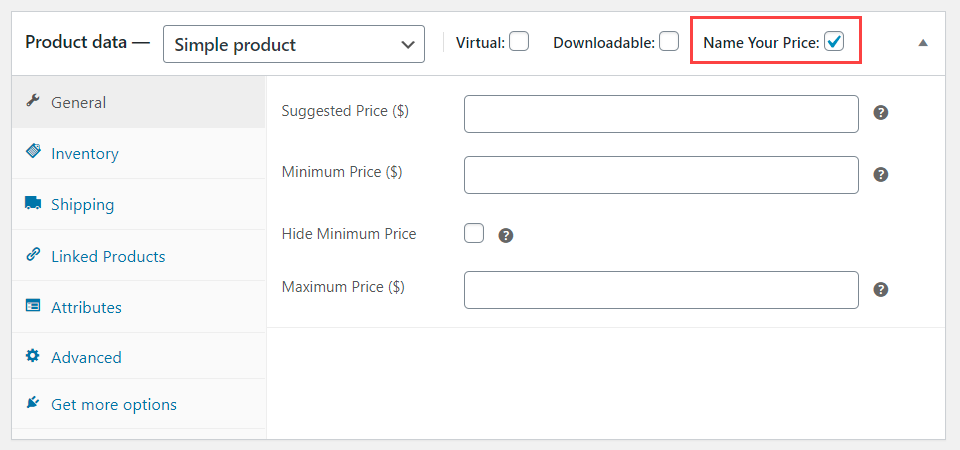Enable the Virtual checkbox

coord(518,42)
